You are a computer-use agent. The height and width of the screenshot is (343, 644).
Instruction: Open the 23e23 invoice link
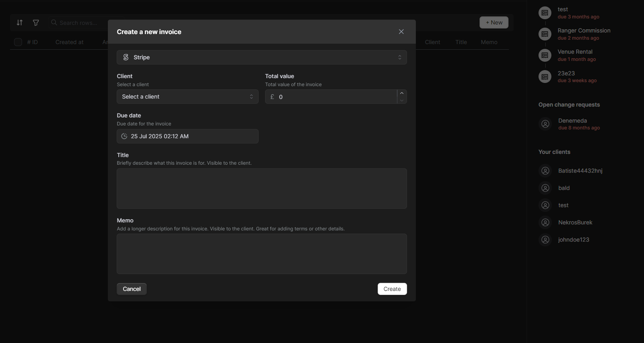[x=566, y=73]
